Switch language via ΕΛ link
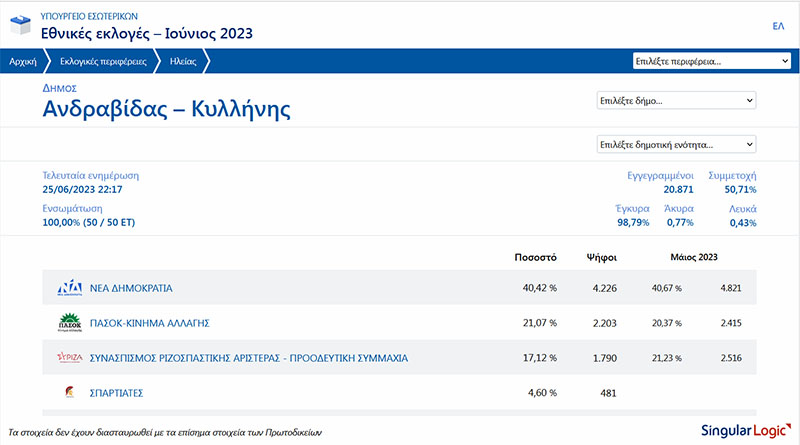 point(778,26)
